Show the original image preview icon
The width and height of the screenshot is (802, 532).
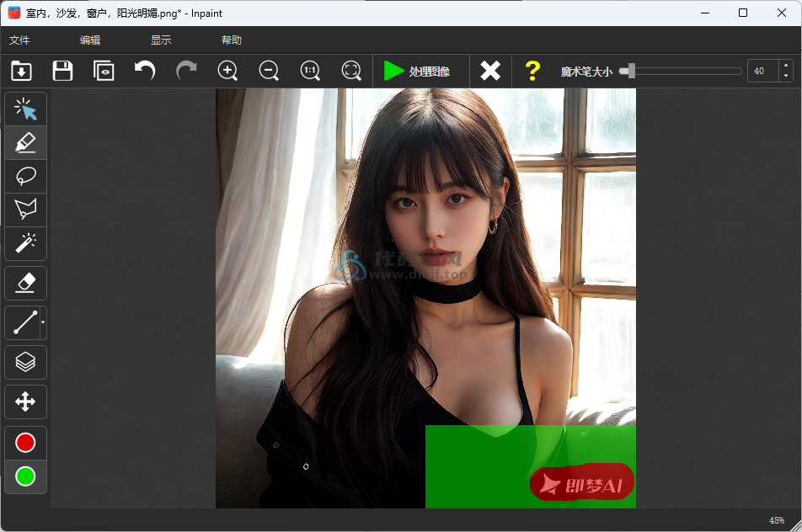104,71
